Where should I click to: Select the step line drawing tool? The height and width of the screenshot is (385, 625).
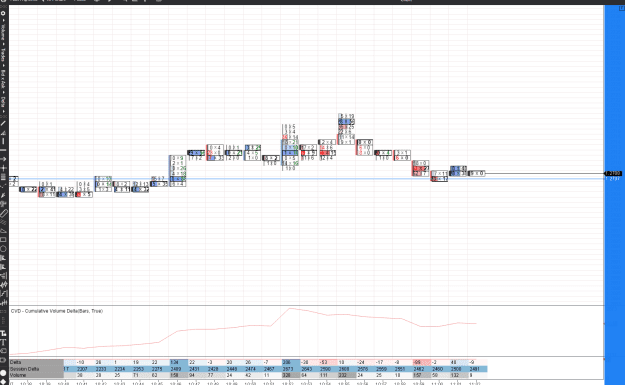click(x=3, y=294)
